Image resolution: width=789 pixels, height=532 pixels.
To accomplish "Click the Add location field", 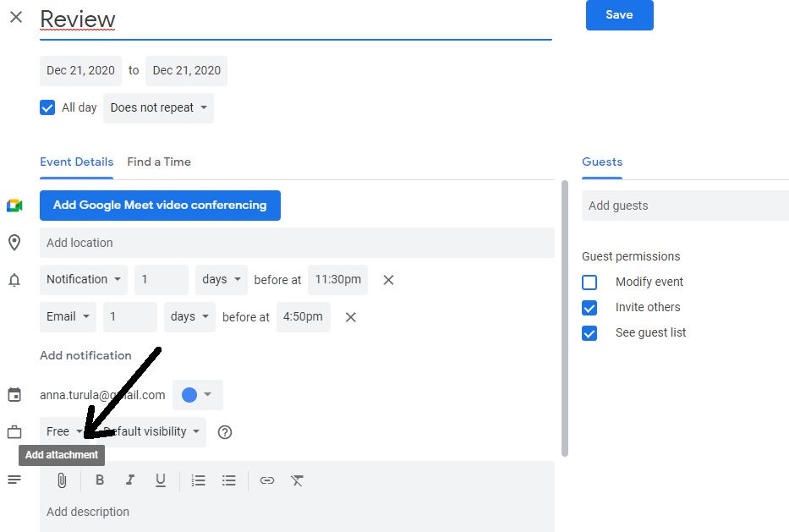I will point(297,243).
